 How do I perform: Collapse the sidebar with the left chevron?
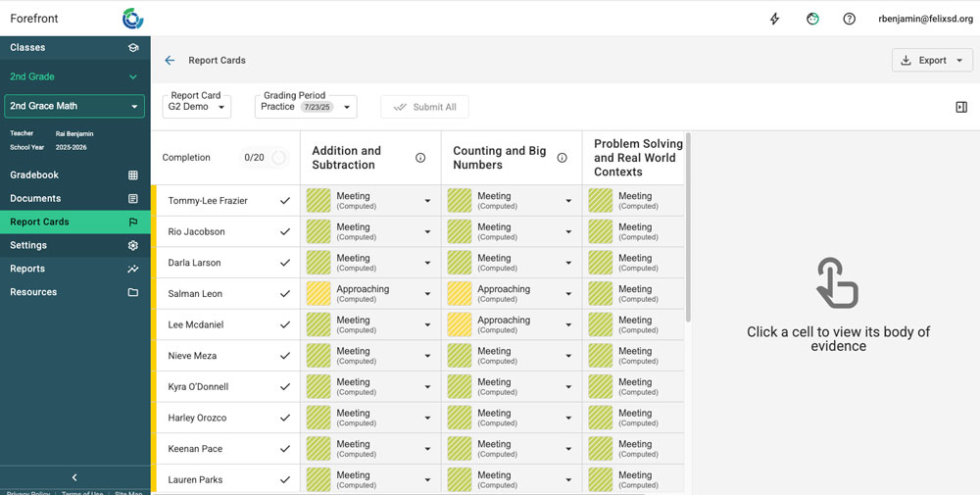coord(74,477)
